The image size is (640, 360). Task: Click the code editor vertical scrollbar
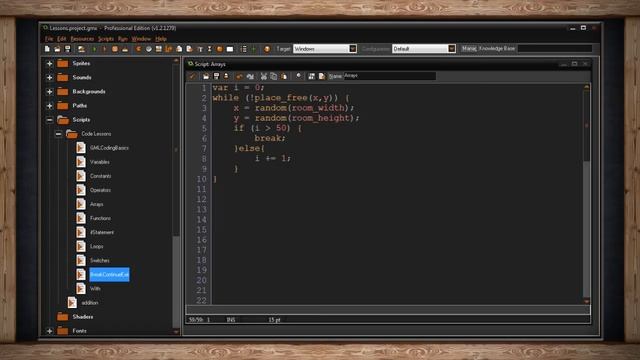[x=587, y=193]
